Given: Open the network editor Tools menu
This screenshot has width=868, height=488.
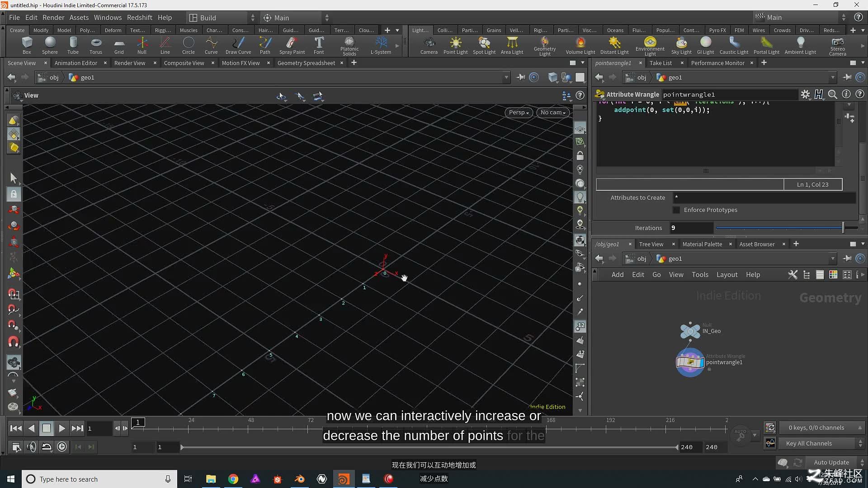Looking at the screenshot, I should click(x=700, y=275).
